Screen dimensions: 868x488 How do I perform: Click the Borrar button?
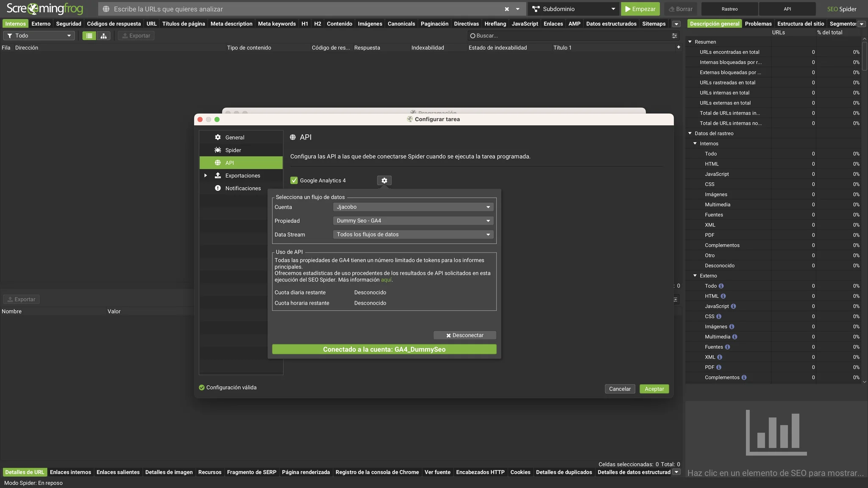[680, 9]
